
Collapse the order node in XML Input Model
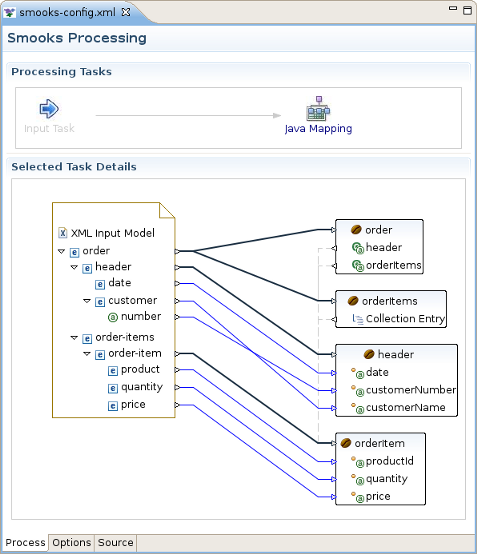coord(61,251)
